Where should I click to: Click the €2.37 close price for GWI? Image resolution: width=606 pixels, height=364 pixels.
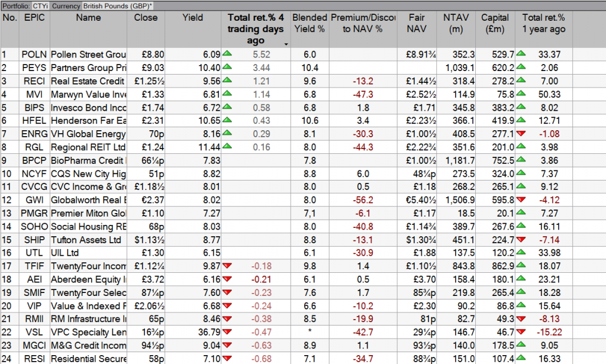(x=153, y=200)
